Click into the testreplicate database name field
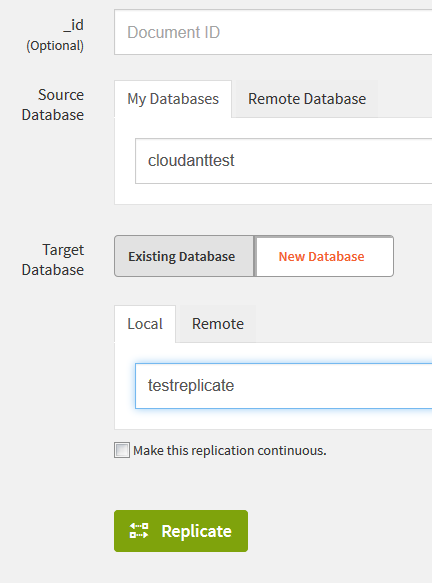The height and width of the screenshot is (583, 432). click(x=284, y=386)
